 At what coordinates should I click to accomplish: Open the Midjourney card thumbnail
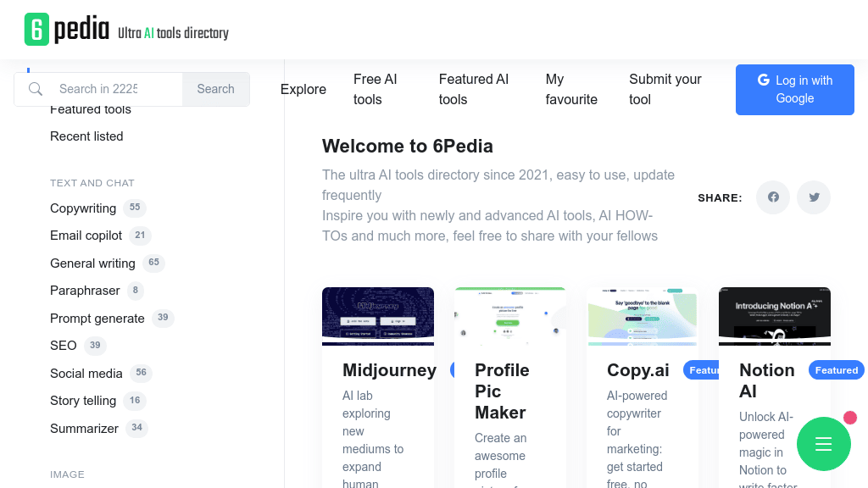[377, 315]
